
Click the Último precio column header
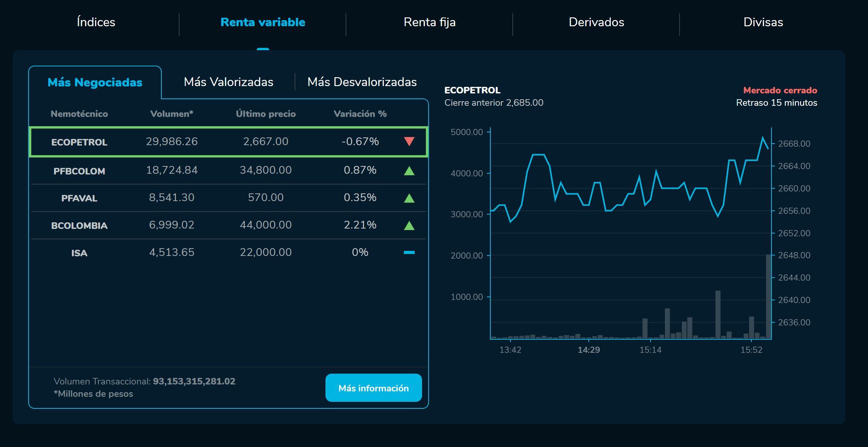266,113
